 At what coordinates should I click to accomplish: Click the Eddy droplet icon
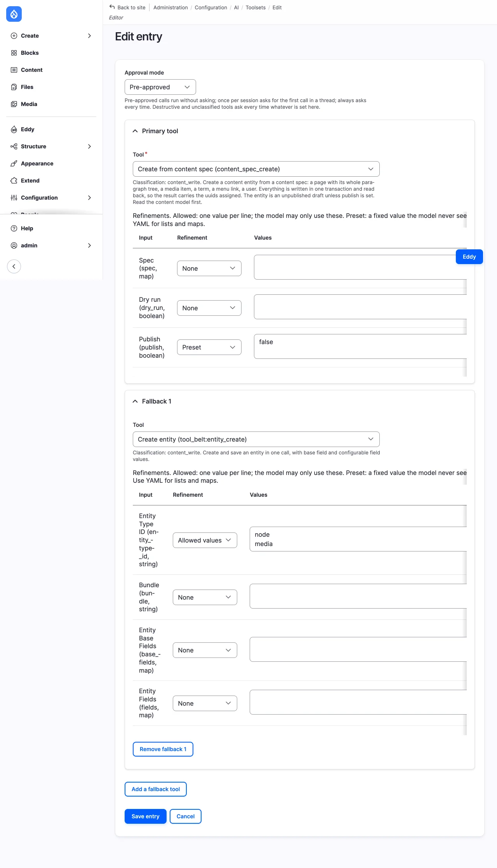(14, 129)
